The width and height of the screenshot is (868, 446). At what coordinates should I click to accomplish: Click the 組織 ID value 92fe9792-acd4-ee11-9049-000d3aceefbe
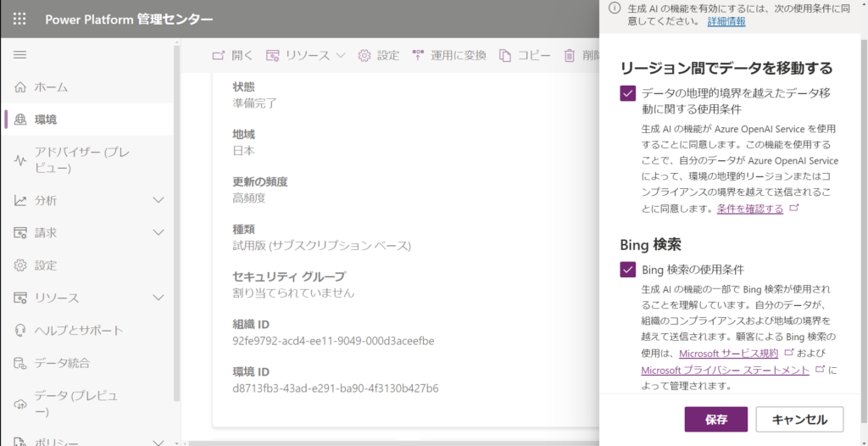(333, 341)
